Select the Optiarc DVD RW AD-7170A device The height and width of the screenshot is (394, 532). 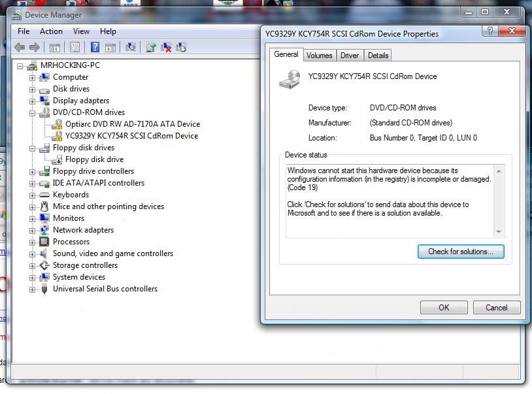(x=133, y=124)
